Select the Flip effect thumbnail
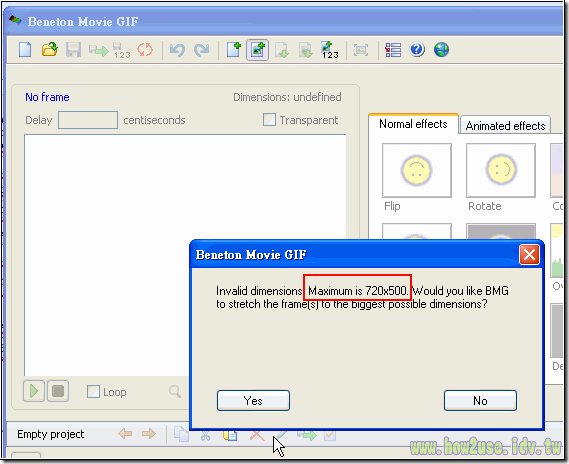569x464 pixels. pos(417,170)
